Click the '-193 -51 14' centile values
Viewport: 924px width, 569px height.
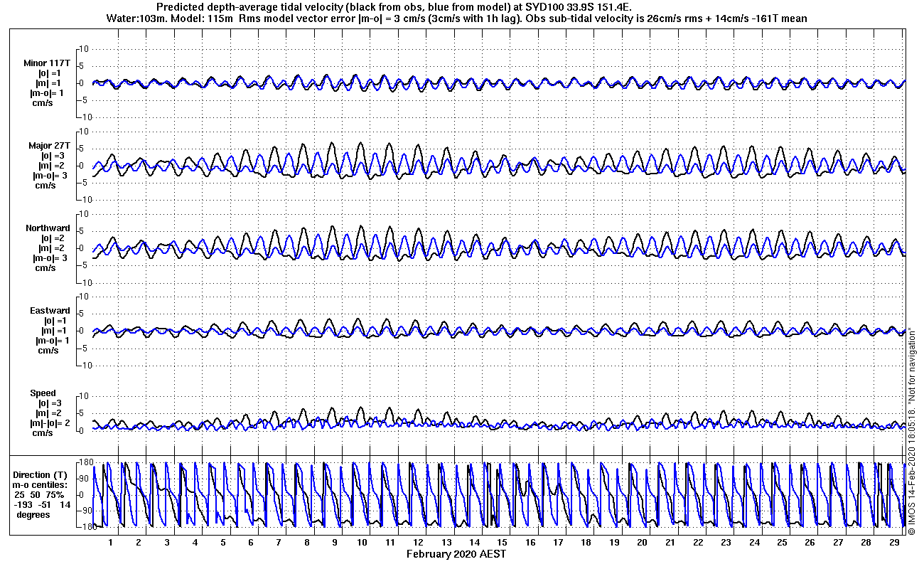pyautogui.click(x=42, y=504)
